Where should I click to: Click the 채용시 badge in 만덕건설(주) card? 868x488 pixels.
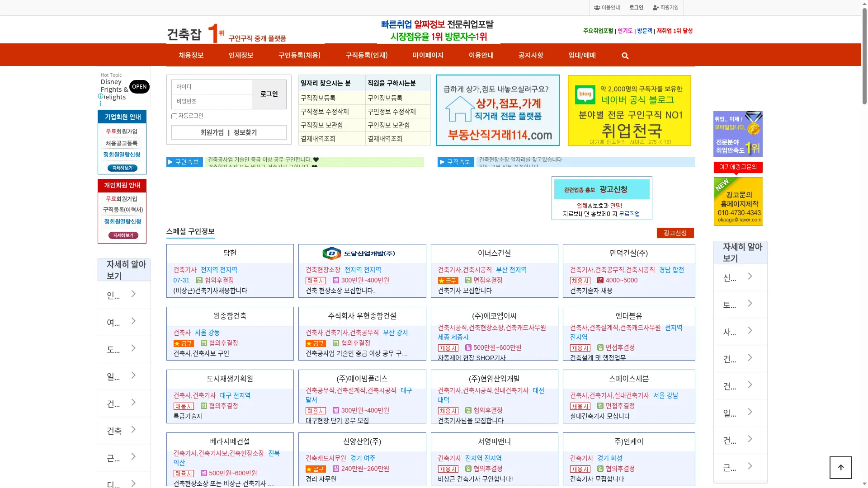(x=580, y=281)
